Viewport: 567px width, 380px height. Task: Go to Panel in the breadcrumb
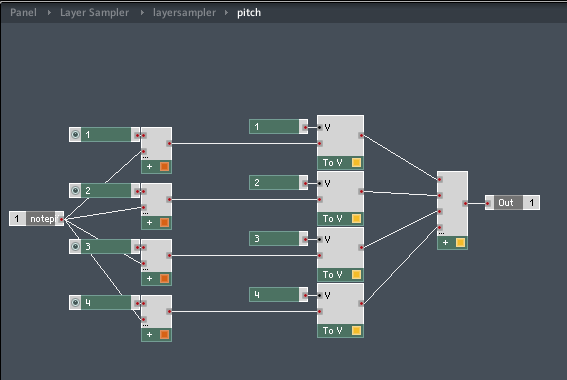pyautogui.click(x=23, y=13)
